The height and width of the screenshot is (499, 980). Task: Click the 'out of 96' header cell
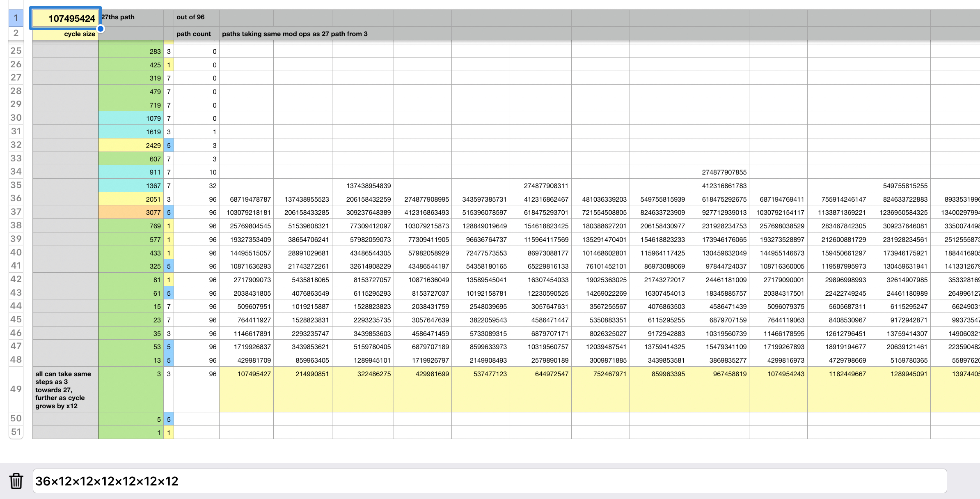(x=196, y=17)
